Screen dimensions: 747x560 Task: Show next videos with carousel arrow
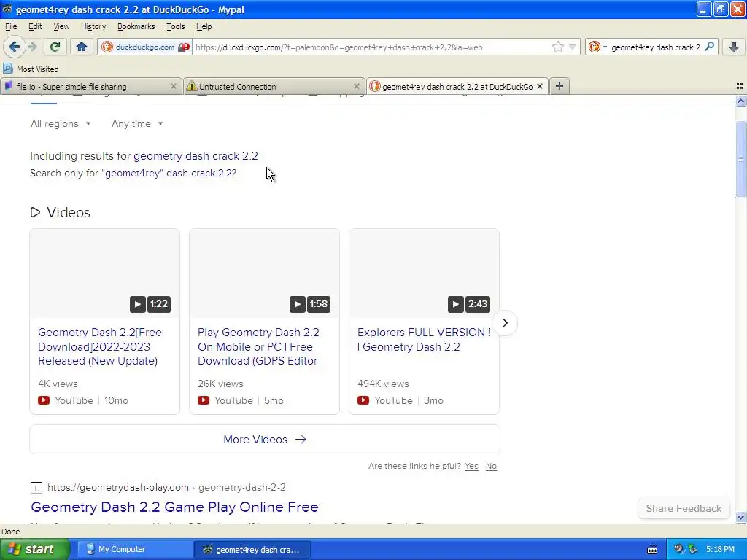[x=505, y=323]
